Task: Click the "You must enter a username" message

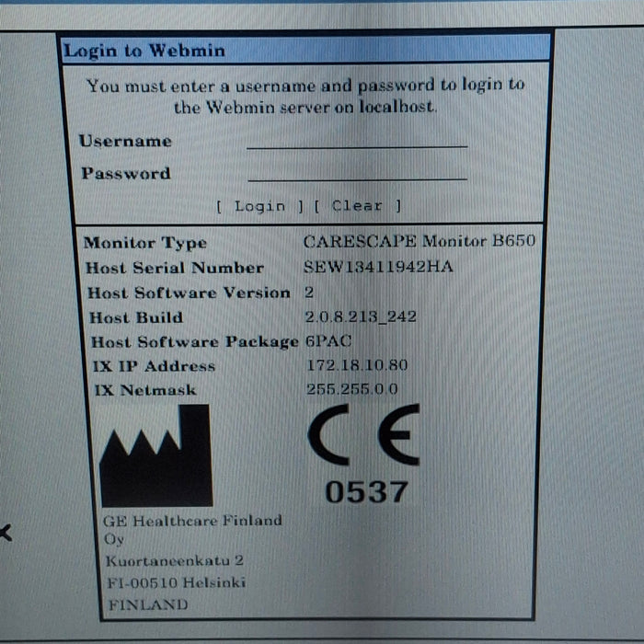Action: click(305, 97)
